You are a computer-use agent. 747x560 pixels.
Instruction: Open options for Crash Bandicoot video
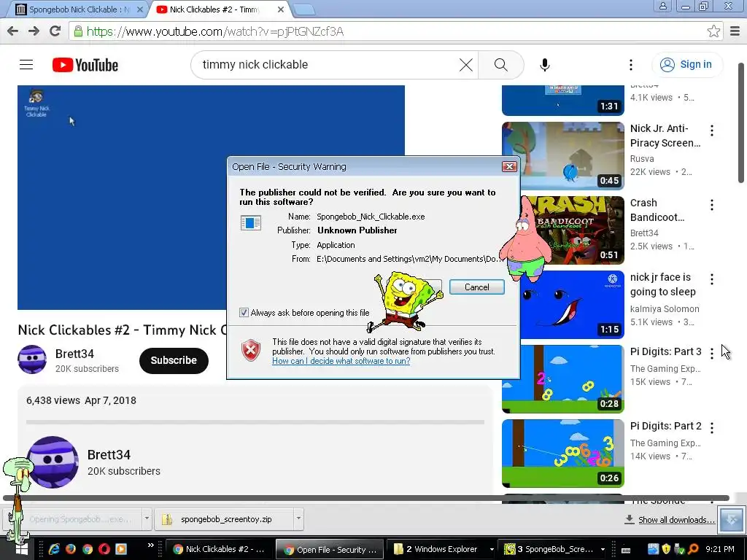712,205
